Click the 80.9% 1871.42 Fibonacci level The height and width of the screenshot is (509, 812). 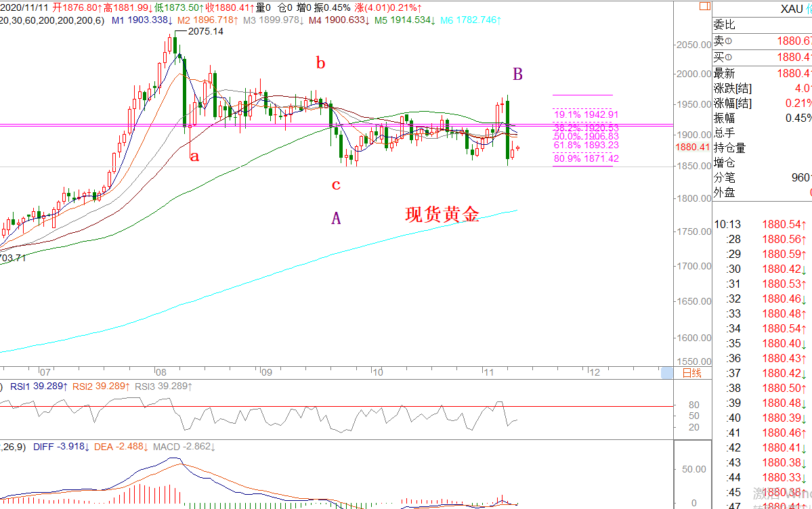[586, 158]
